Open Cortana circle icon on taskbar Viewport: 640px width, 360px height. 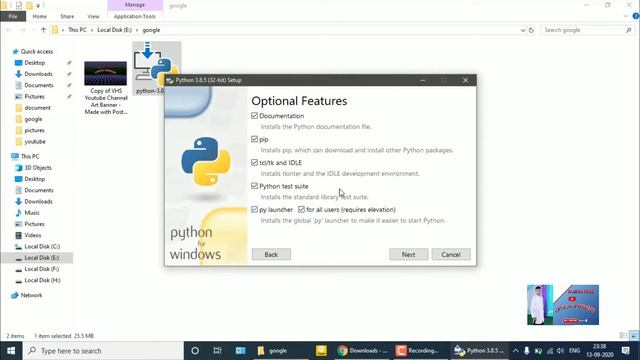[195, 351]
